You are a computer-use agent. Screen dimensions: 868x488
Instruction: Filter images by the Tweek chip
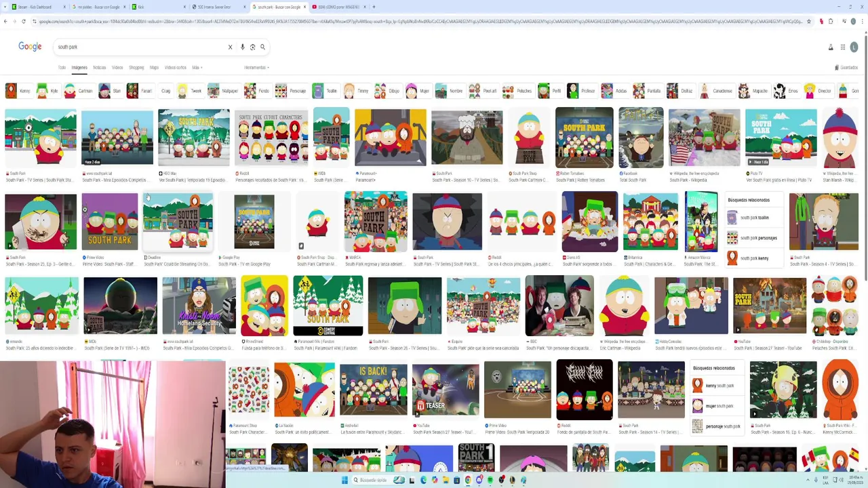point(190,91)
